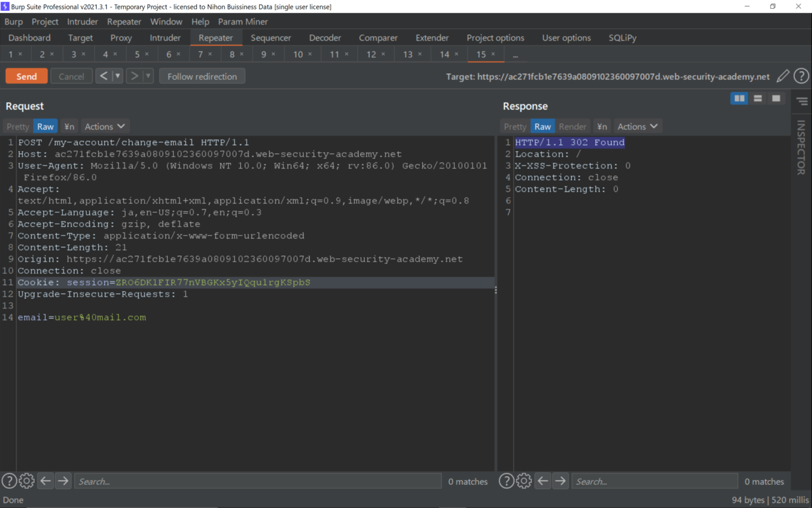Toggle response ¥n non-printable characters
Screen dimensions: 812x508
(x=602, y=127)
